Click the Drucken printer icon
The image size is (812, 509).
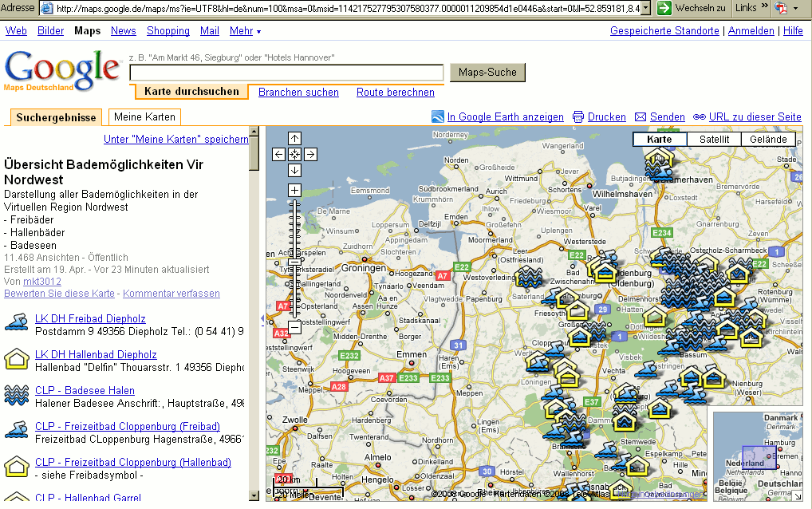click(x=578, y=117)
